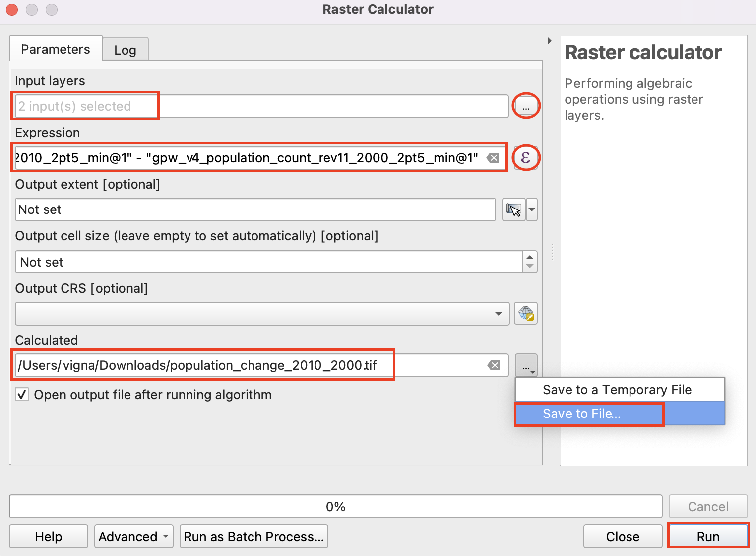Viewport: 756px width, 556px height.
Task: Open the Advanced options dropdown
Action: tap(133, 537)
